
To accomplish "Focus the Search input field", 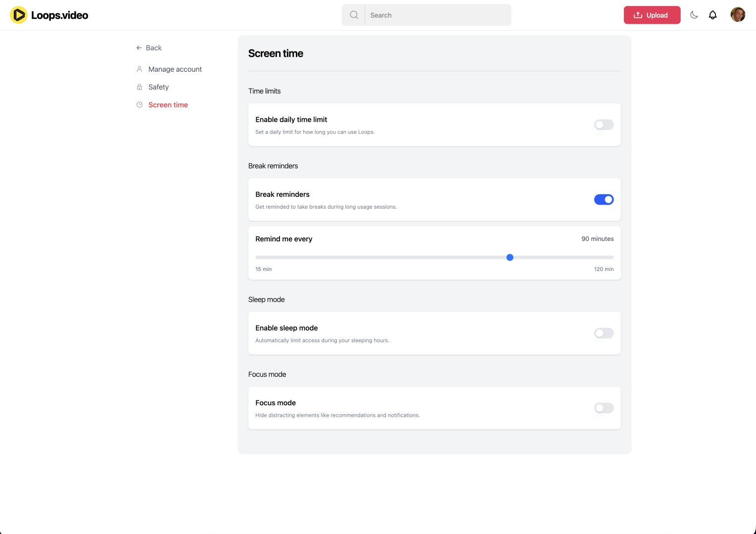I will pyautogui.click(x=437, y=15).
